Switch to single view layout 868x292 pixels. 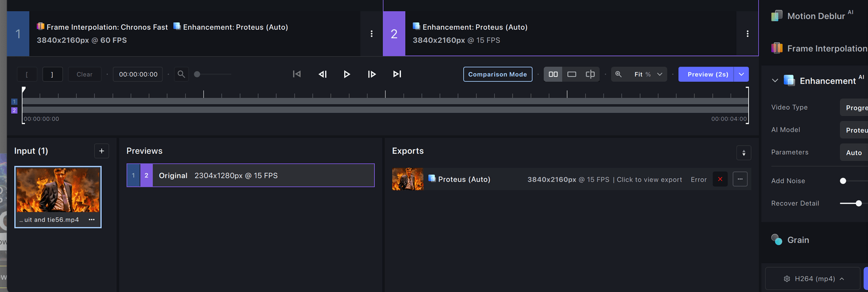pyautogui.click(x=572, y=75)
